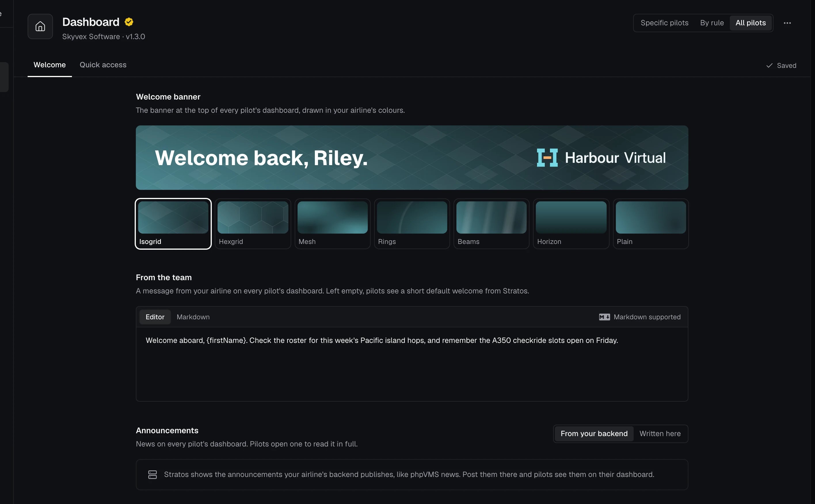Viewport: 815px width, 504px height.
Task: Open the three-dot more options menu
Action: point(787,23)
